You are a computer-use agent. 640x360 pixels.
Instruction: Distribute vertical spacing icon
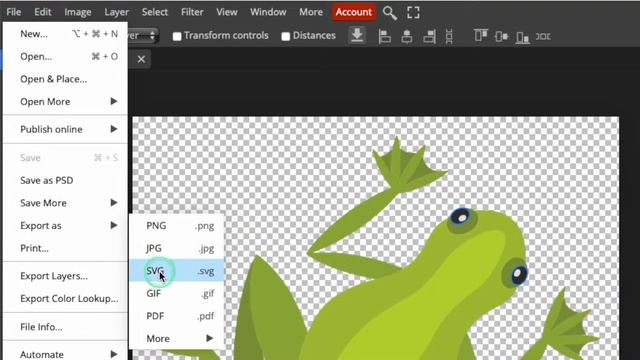449,36
